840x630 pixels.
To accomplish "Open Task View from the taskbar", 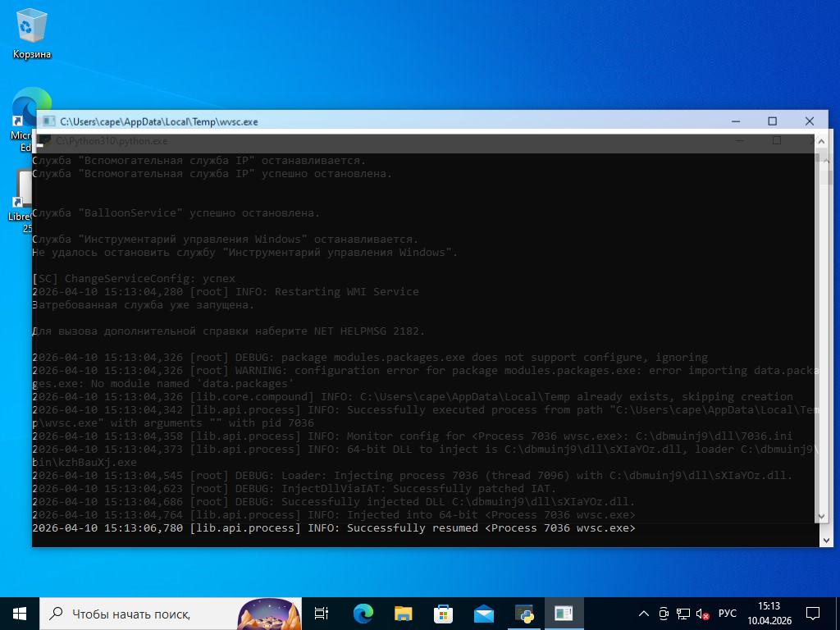I will [x=322, y=614].
